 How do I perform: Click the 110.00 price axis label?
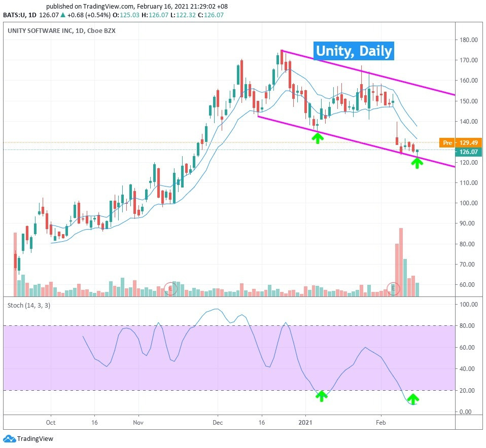point(468,182)
